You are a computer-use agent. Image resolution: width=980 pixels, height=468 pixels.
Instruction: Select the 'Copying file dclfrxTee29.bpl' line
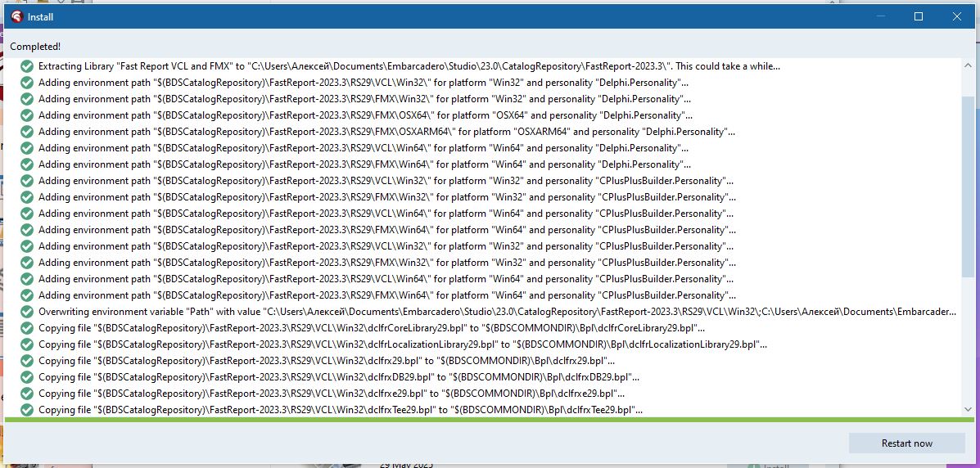click(341, 410)
